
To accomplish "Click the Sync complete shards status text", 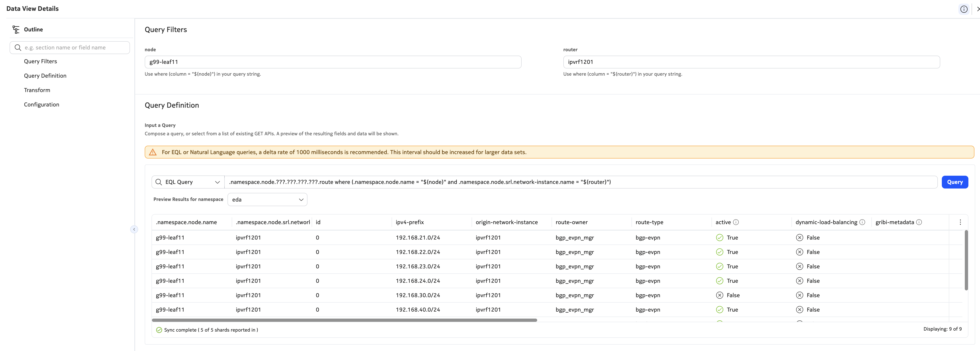I will [x=211, y=330].
